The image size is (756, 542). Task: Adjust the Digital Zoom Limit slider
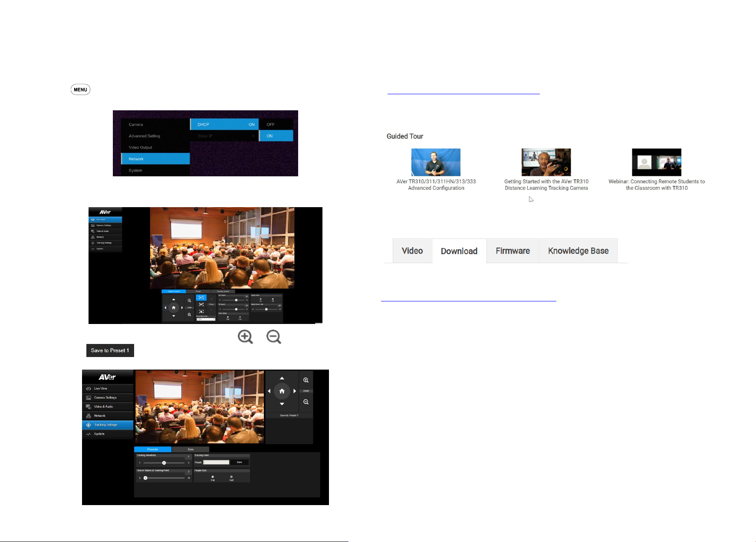tap(266, 309)
